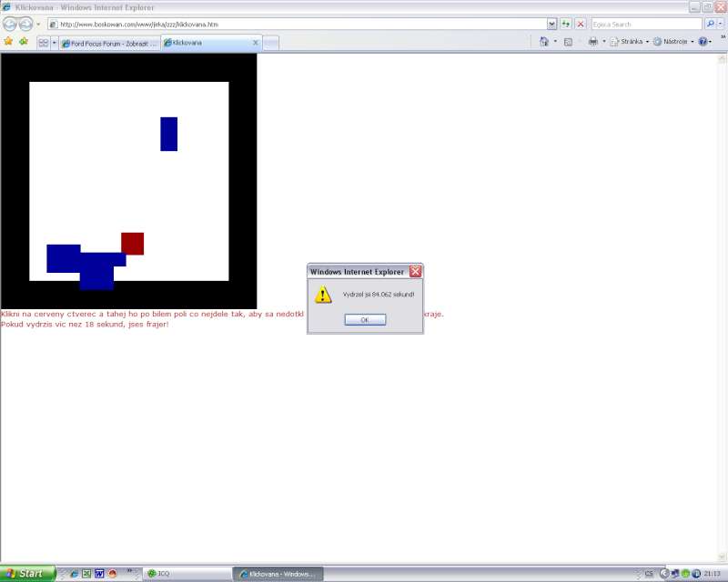Click the Home page icon
Screen dimensions: 728x582
click(544, 42)
